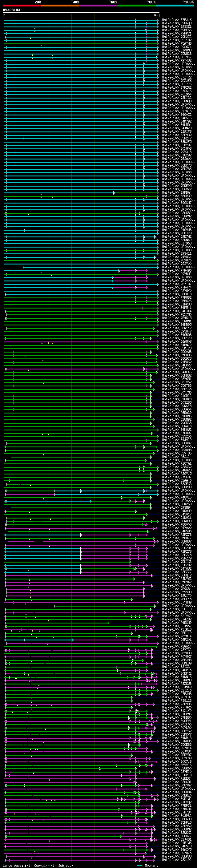Select label UniRef100_B4M792

tap(177, 121)
